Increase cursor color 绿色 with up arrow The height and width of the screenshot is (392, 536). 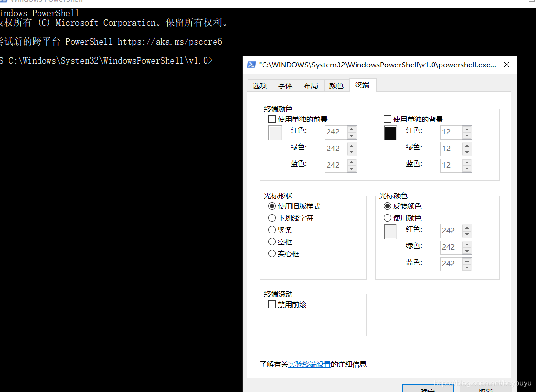[x=467, y=244]
